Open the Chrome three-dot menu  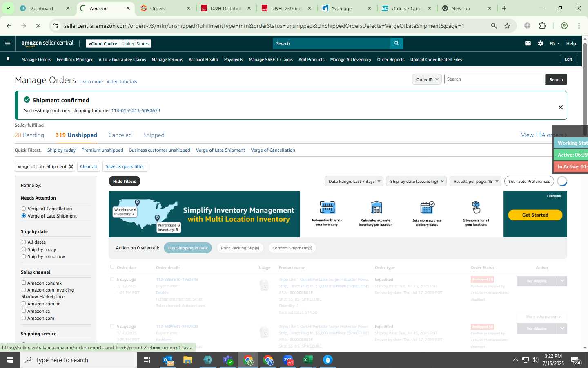[579, 26]
